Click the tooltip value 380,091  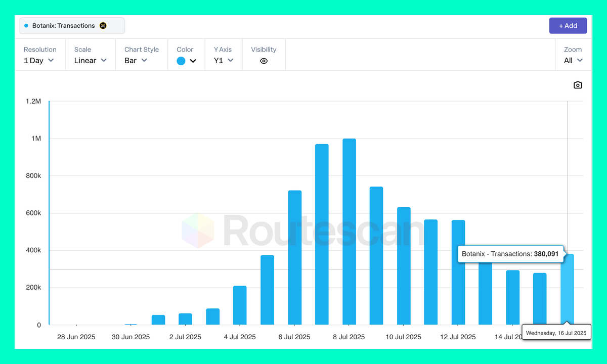tap(546, 254)
